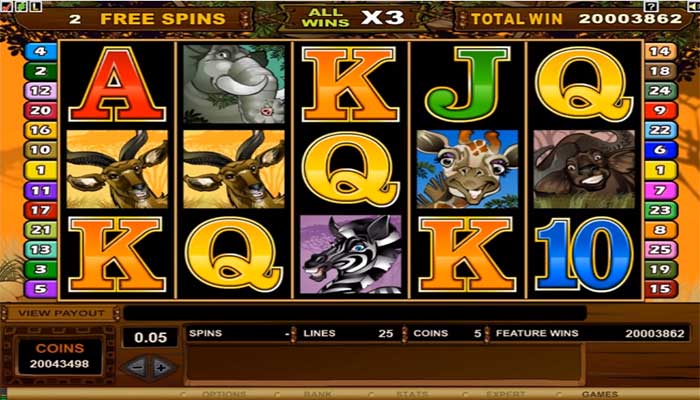
Task: Select payline 15 indicator on right
Action: pos(660,289)
